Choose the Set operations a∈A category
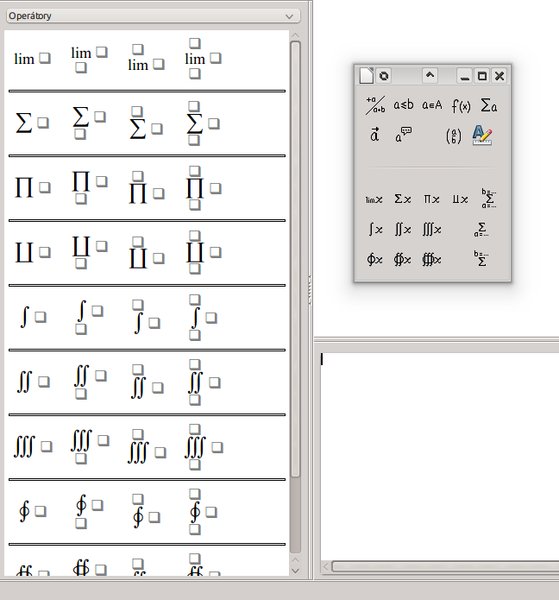 point(432,105)
